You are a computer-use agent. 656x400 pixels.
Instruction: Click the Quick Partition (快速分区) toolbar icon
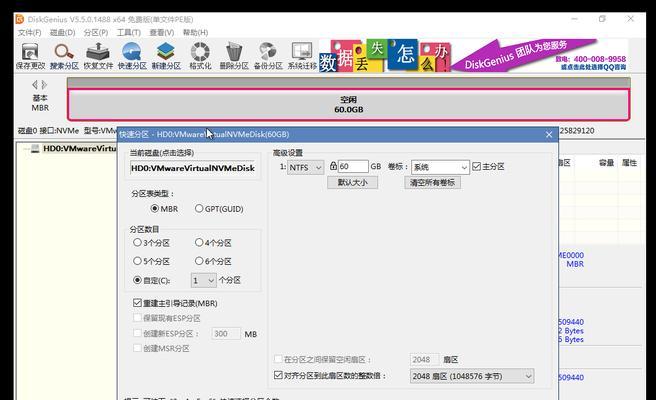click(132, 56)
